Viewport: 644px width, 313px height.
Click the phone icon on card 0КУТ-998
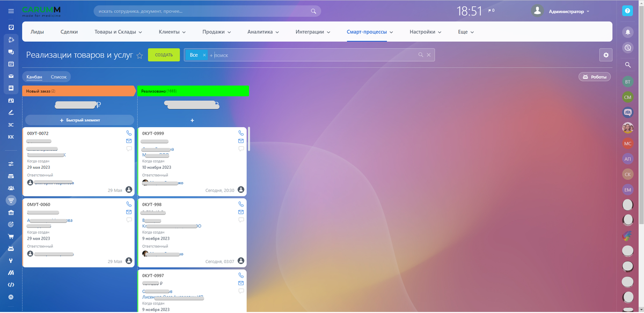click(241, 204)
